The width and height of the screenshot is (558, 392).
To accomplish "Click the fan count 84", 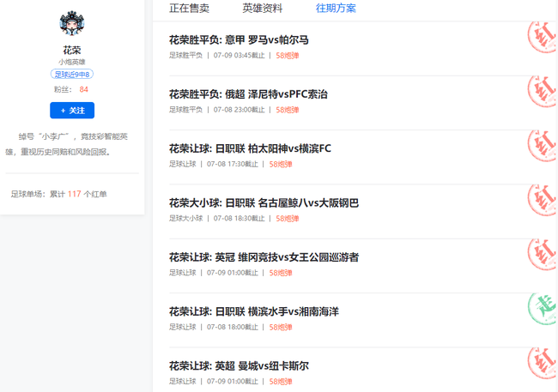I will [x=83, y=89].
